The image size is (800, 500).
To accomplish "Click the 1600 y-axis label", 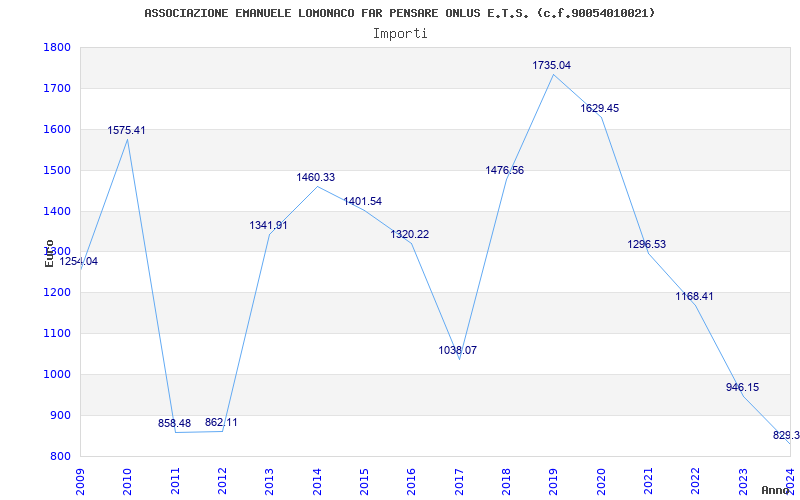I will tap(57, 130).
